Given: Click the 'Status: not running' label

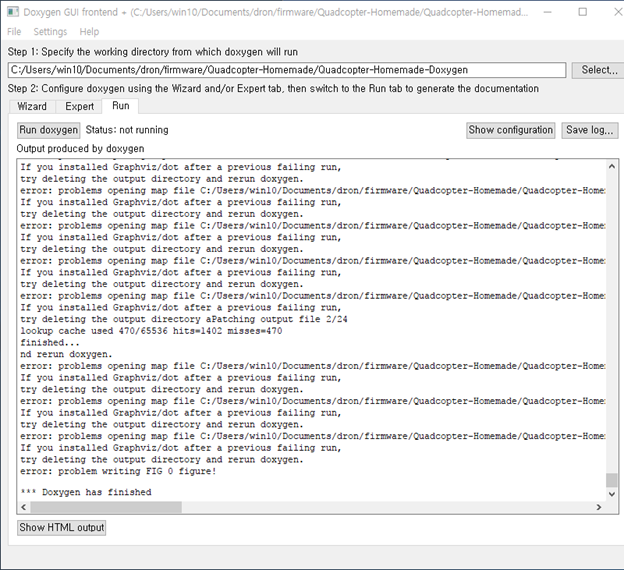Looking at the screenshot, I should coord(127,130).
